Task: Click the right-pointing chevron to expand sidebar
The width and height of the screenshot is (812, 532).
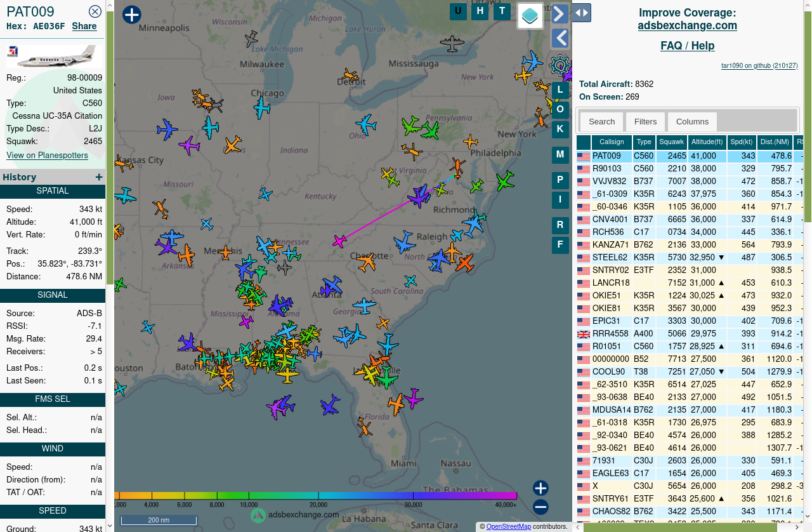Action: click(560, 13)
